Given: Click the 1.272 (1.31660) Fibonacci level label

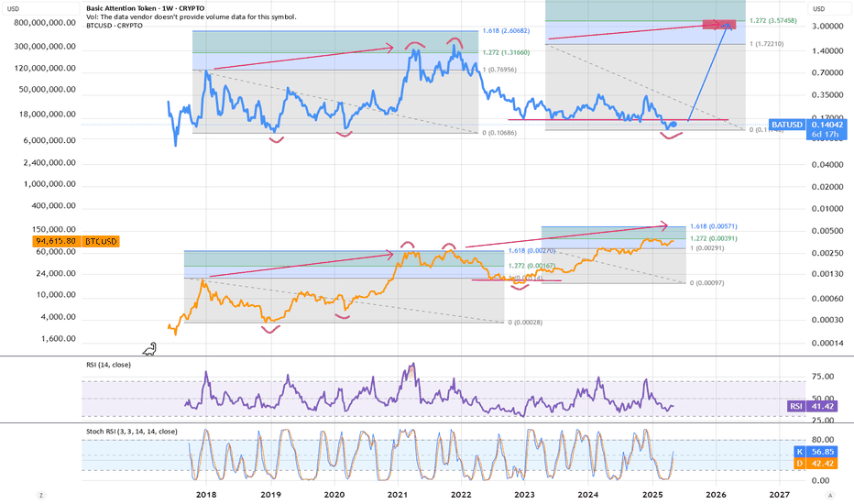Looking at the screenshot, I should click(506, 53).
